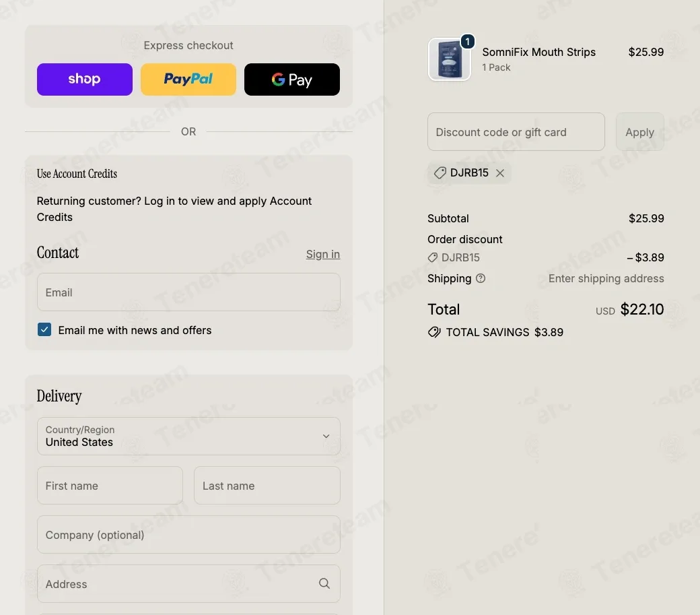Check out with Google Pay

point(292,79)
